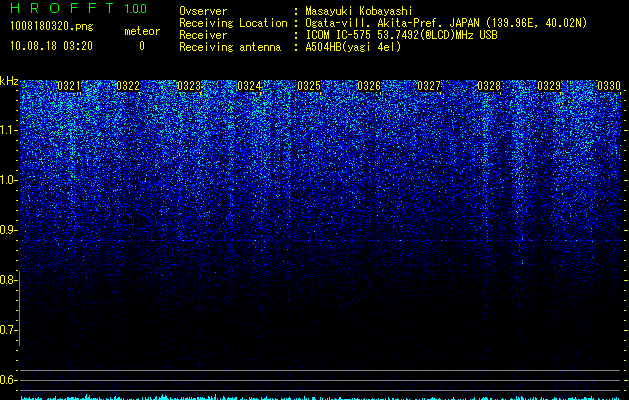Click the Receiving antenna field label

(230, 47)
